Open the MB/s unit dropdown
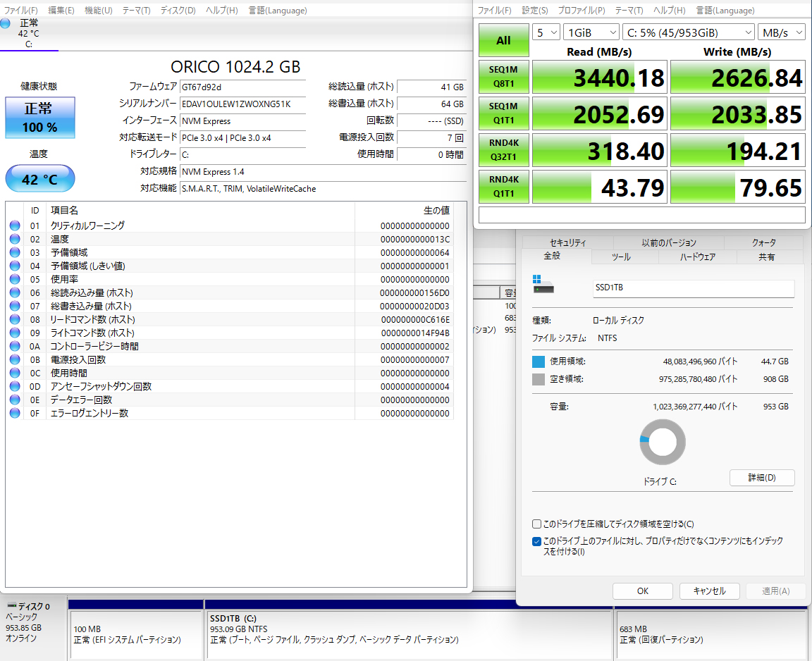 tap(782, 32)
